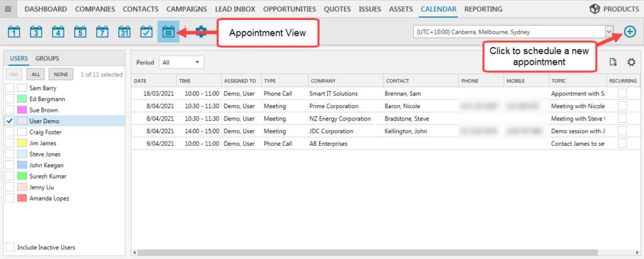Click the ALL users button

coord(36,74)
